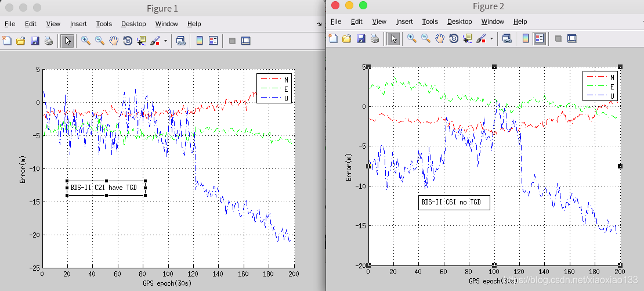
Task: Open Window menu in Figure 2
Action: point(493,21)
